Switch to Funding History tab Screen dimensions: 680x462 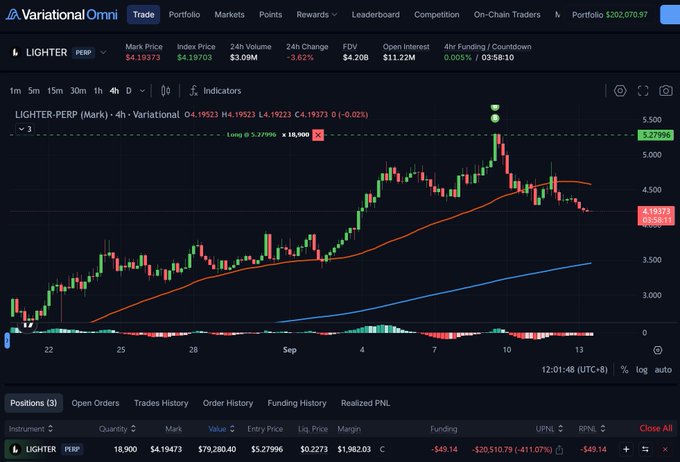(x=297, y=403)
